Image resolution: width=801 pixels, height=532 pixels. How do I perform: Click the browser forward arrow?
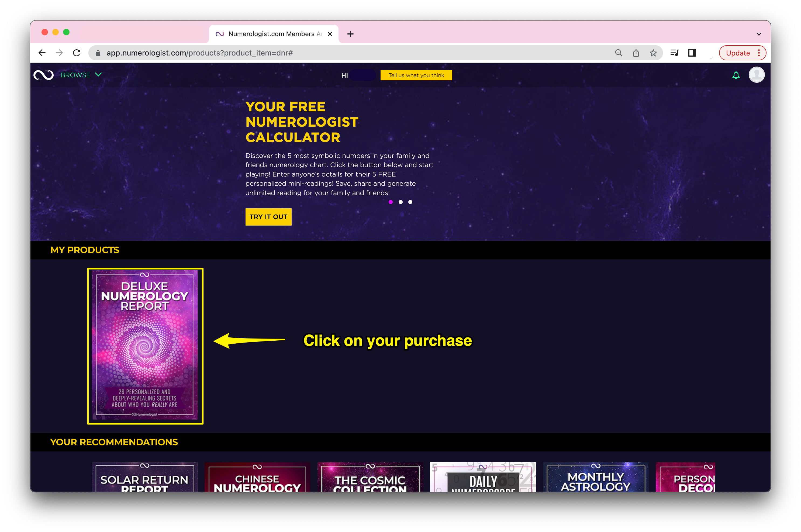(x=59, y=53)
